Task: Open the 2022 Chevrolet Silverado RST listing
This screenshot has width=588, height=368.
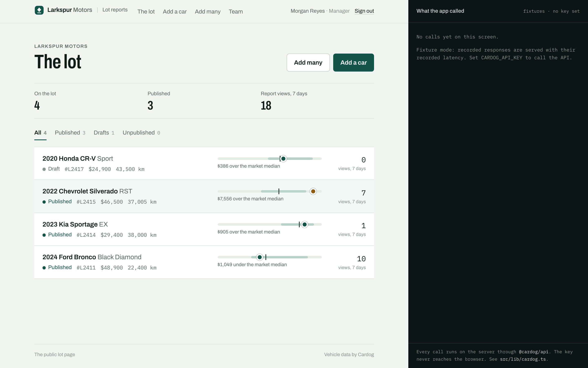Action: click(x=204, y=196)
